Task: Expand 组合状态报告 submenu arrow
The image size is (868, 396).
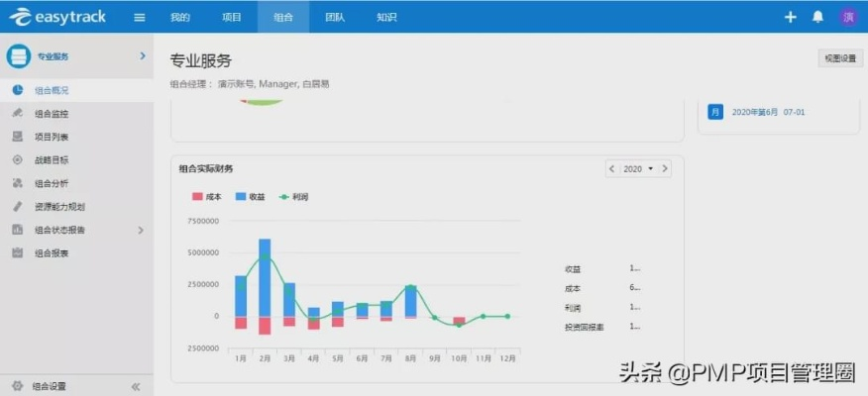Action: click(x=141, y=230)
